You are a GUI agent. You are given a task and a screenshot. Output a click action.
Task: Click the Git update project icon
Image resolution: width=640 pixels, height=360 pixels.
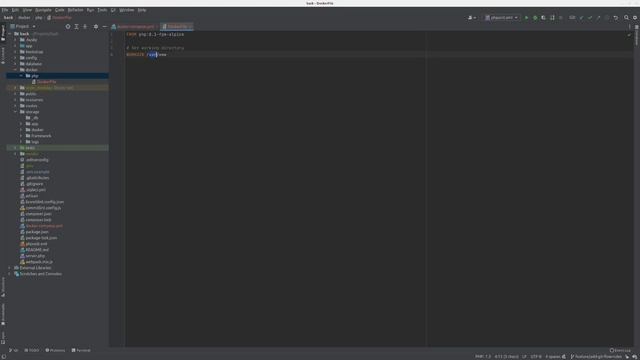pos(581,18)
